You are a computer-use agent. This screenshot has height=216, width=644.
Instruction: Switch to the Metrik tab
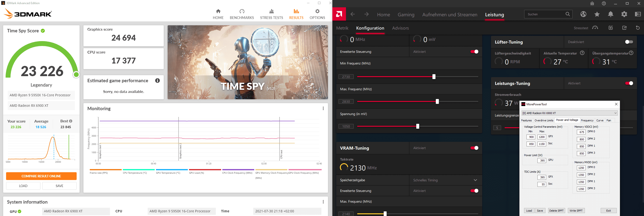342,28
